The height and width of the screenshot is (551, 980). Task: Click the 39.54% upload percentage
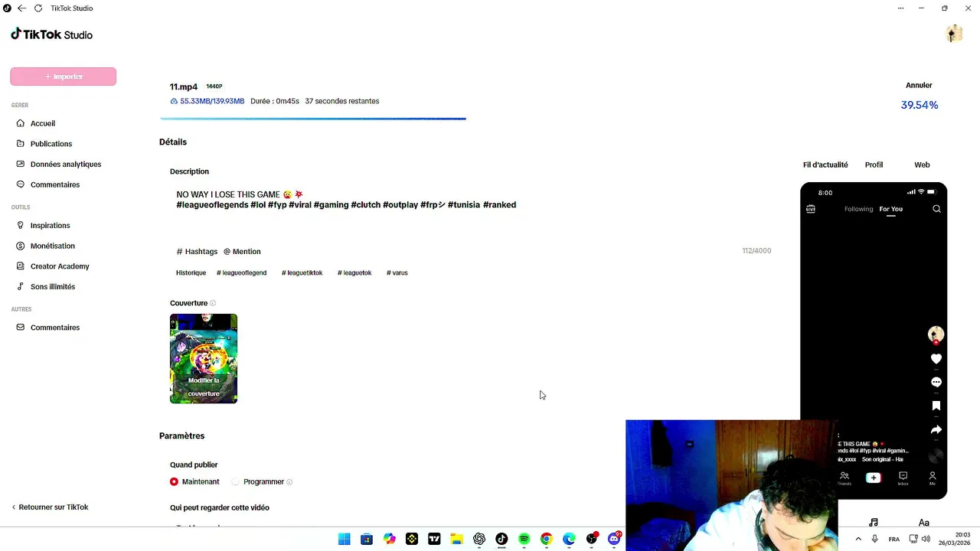tap(919, 105)
